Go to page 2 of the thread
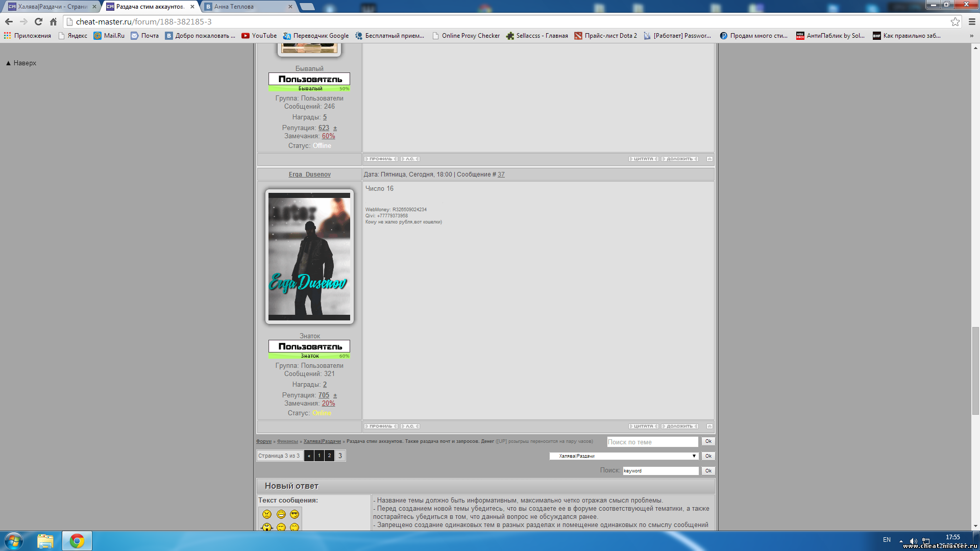 click(x=329, y=456)
